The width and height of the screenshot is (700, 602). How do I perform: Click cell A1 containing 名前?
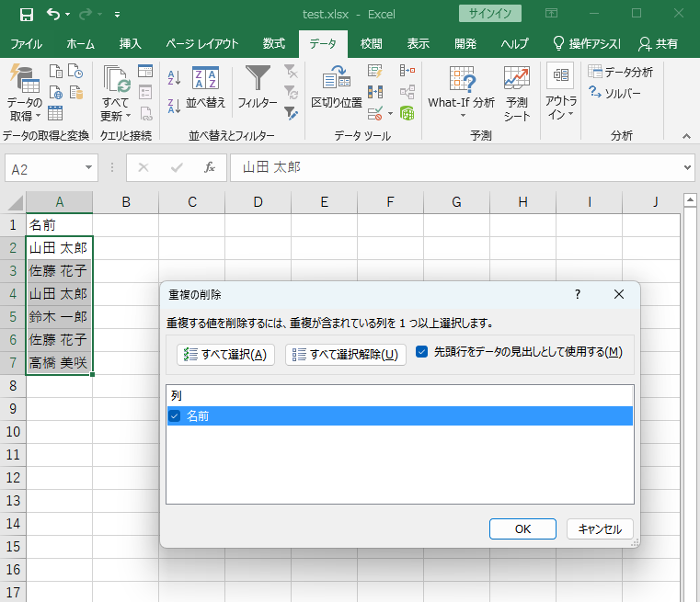[x=60, y=225]
